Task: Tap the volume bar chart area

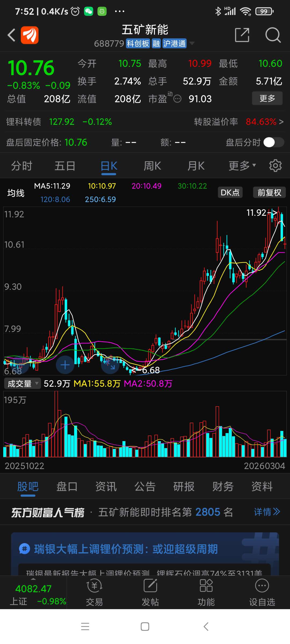Action: coord(145,424)
